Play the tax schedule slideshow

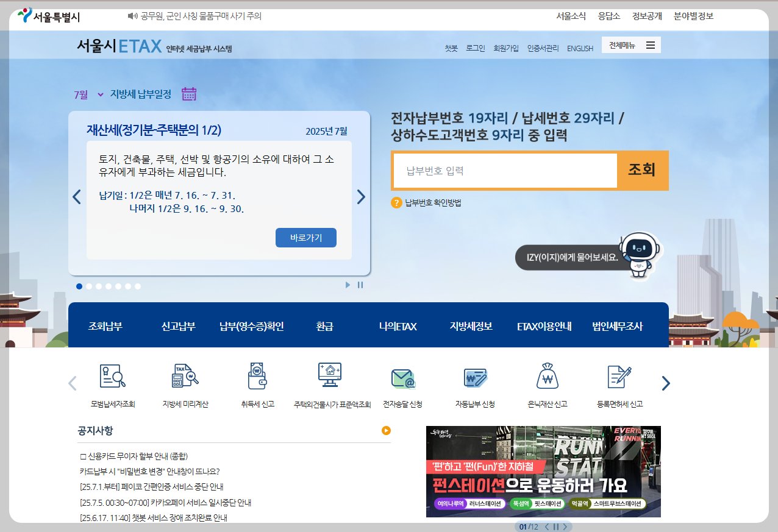point(348,285)
